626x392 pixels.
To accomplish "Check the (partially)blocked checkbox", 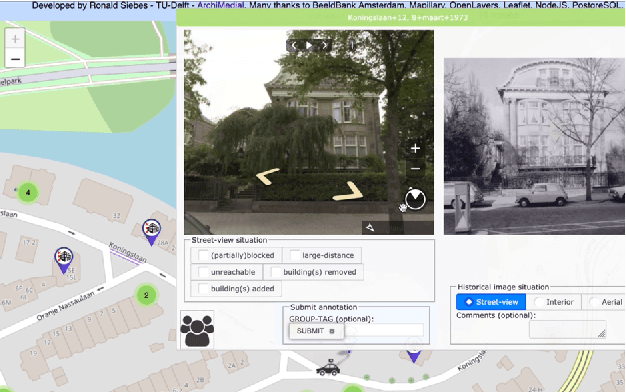I will pos(204,255).
